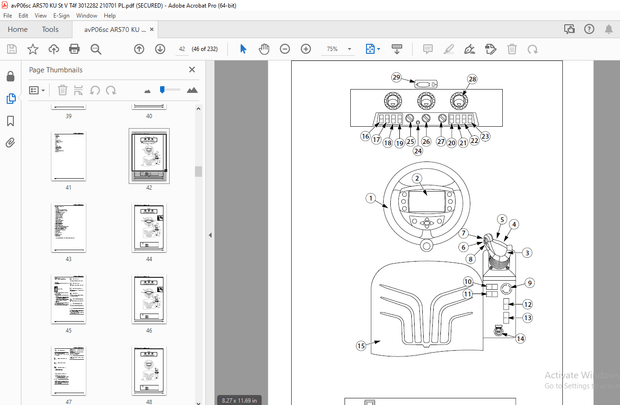Open fit page options icon
Image resolution: width=620 pixels, height=405 pixels.
pos(372,49)
